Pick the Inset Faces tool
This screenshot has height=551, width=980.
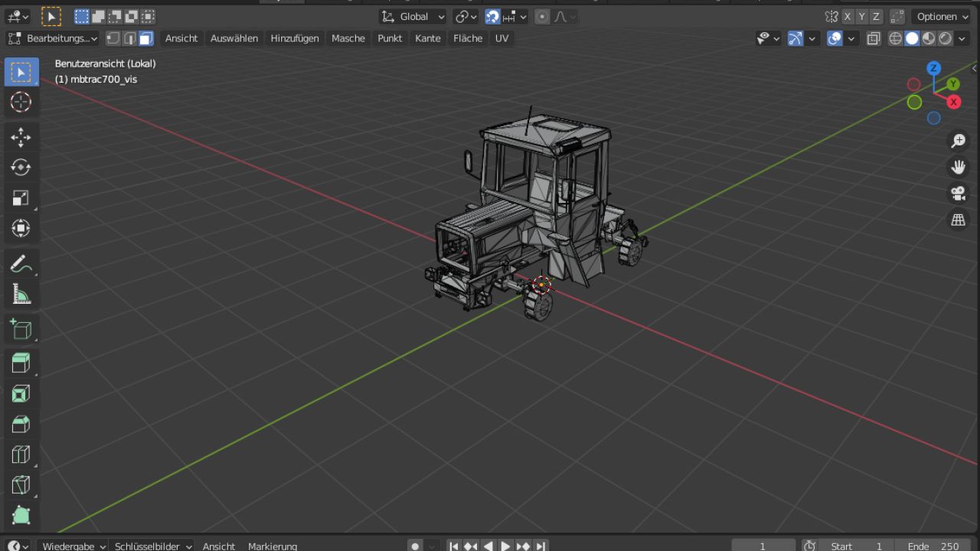(x=21, y=393)
